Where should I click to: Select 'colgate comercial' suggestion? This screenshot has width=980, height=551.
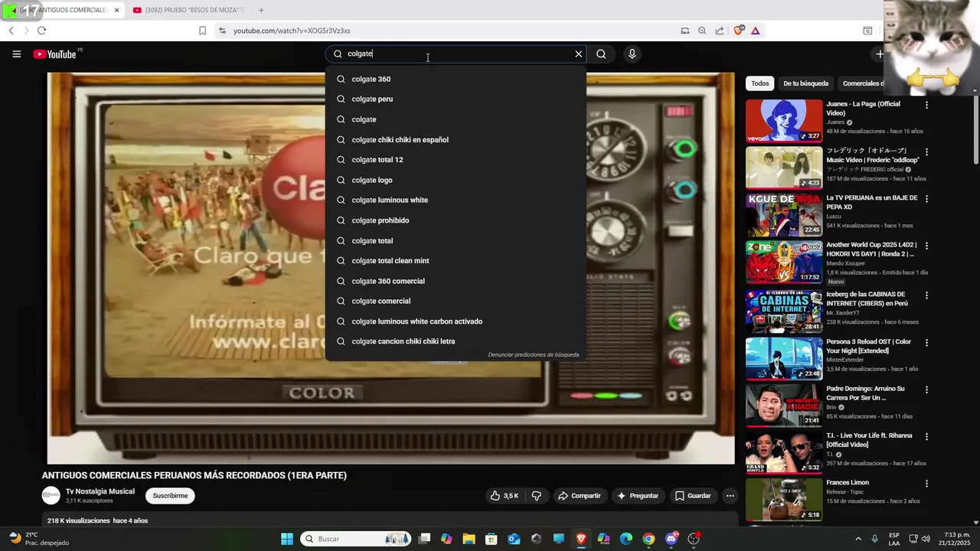pyautogui.click(x=456, y=301)
